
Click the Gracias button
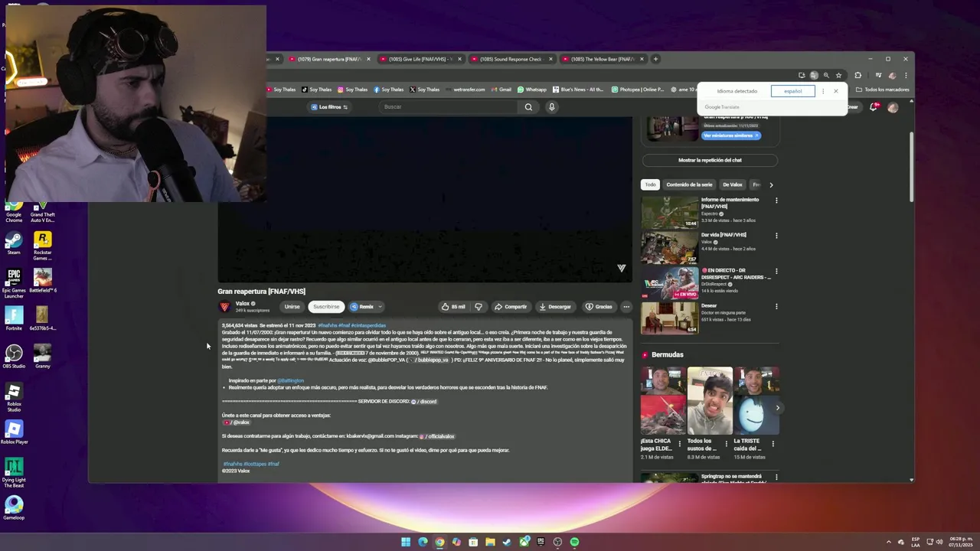point(599,307)
